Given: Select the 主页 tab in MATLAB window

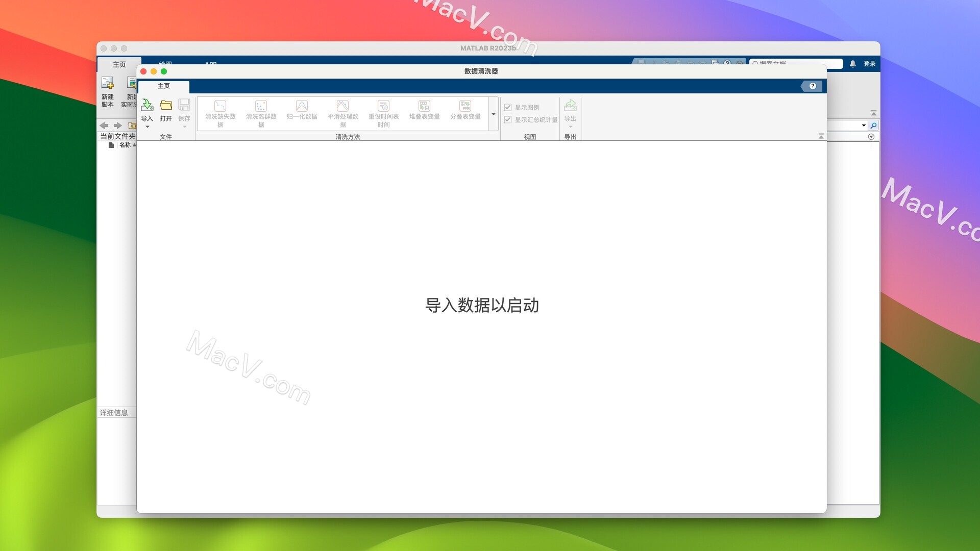Looking at the screenshot, I should 119,65.
